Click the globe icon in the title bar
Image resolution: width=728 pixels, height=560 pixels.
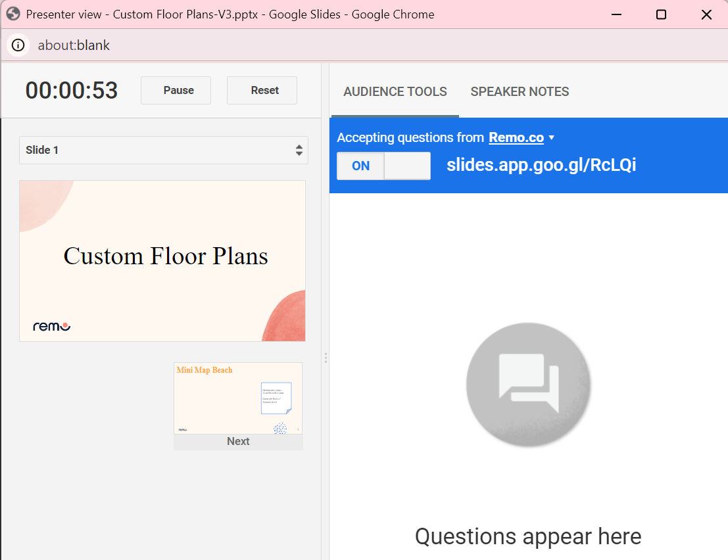point(13,14)
